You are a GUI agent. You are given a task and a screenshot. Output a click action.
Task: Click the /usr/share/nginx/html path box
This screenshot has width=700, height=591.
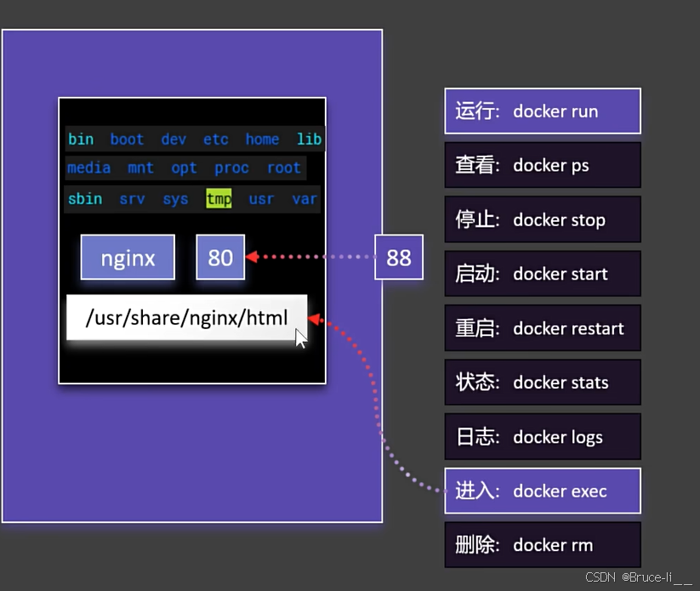pyautogui.click(x=186, y=318)
